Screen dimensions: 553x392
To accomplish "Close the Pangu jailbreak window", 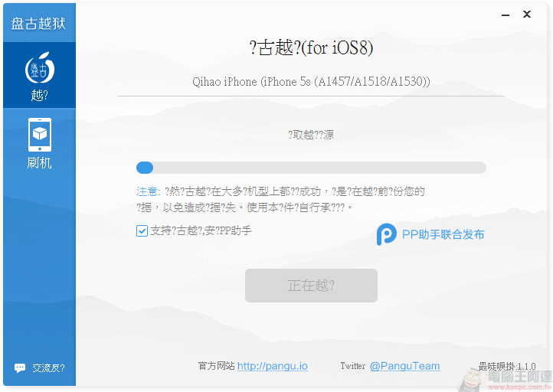I will click(x=527, y=14).
